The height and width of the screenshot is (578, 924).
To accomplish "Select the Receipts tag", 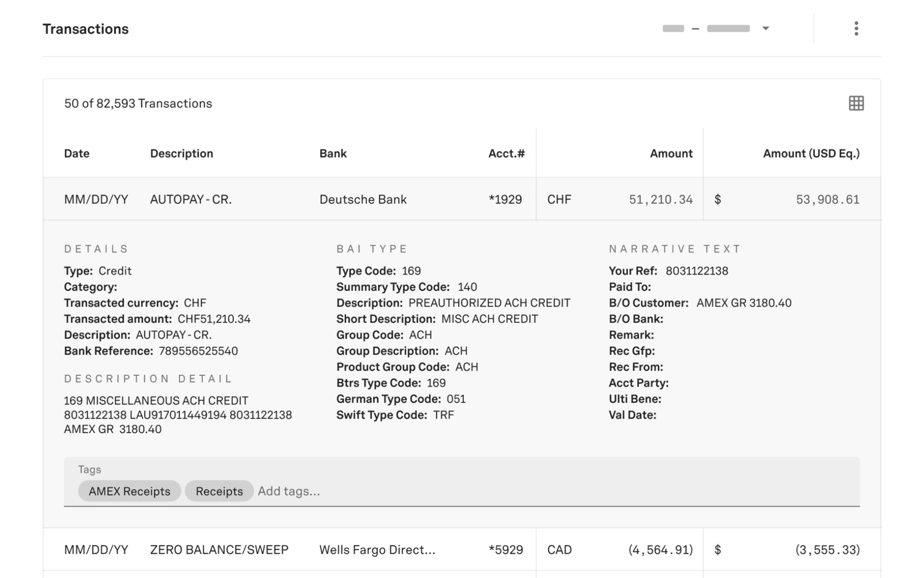I will [219, 491].
